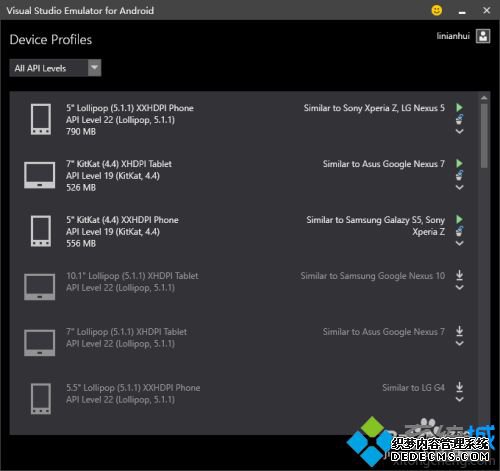Download the 5.5" Lollipop XXHDPI Phone profile

pyautogui.click(x=459, y=387)
